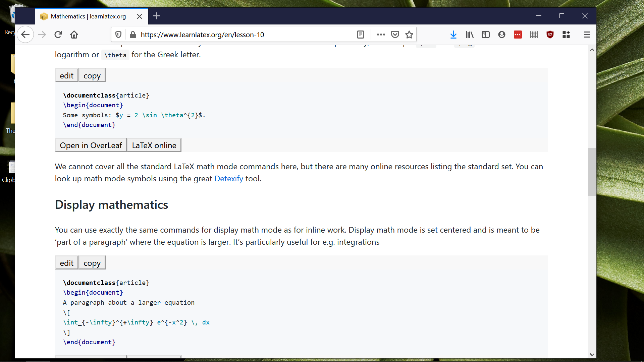Click the Open in OverLeaf button
644x362 pixels.
point(91,145)
